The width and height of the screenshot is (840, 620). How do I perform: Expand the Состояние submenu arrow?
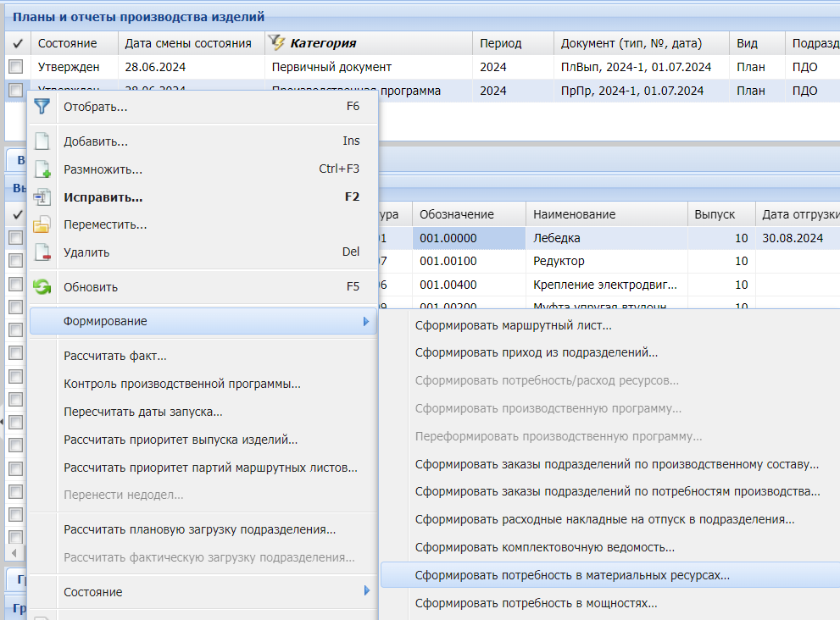[x=366, y=591]
